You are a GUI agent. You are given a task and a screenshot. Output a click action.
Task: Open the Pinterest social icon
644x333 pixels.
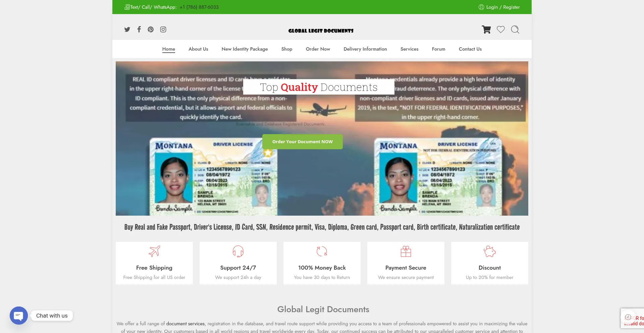tap(151, 30)
